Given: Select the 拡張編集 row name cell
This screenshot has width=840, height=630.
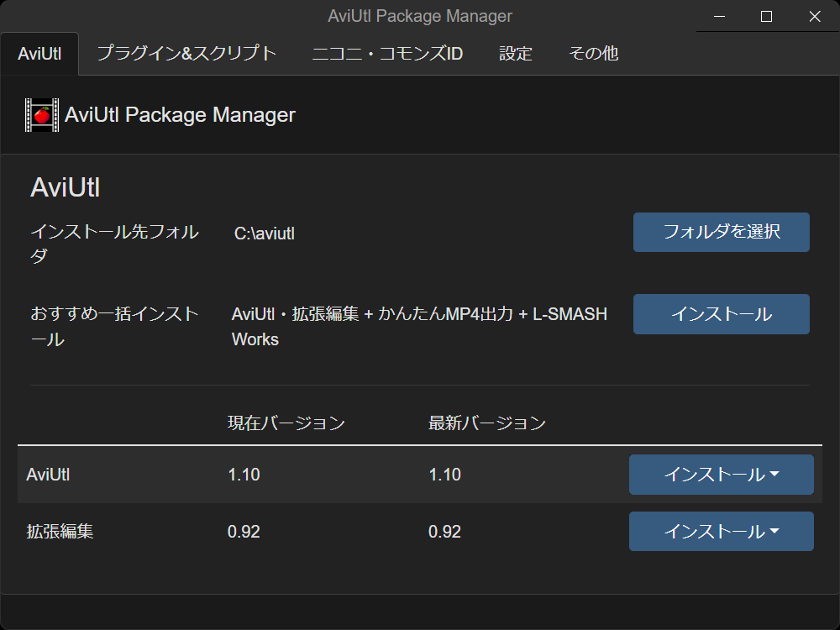Looking at the screenshot, I should (x=60, y=532).
